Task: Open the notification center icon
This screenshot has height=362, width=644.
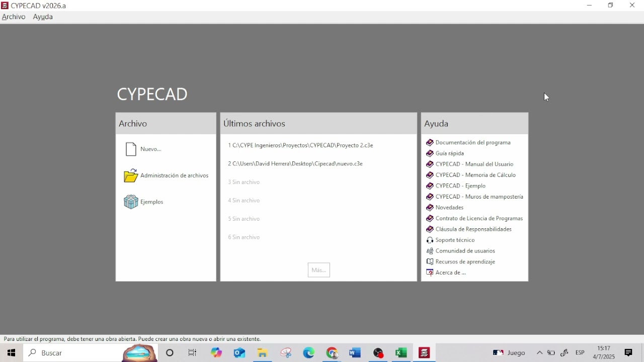Action: [629, 353]
